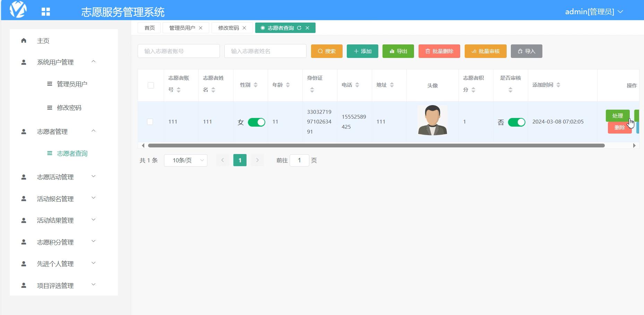Collapse the 志愿者管理 menu

pos(93,131)
